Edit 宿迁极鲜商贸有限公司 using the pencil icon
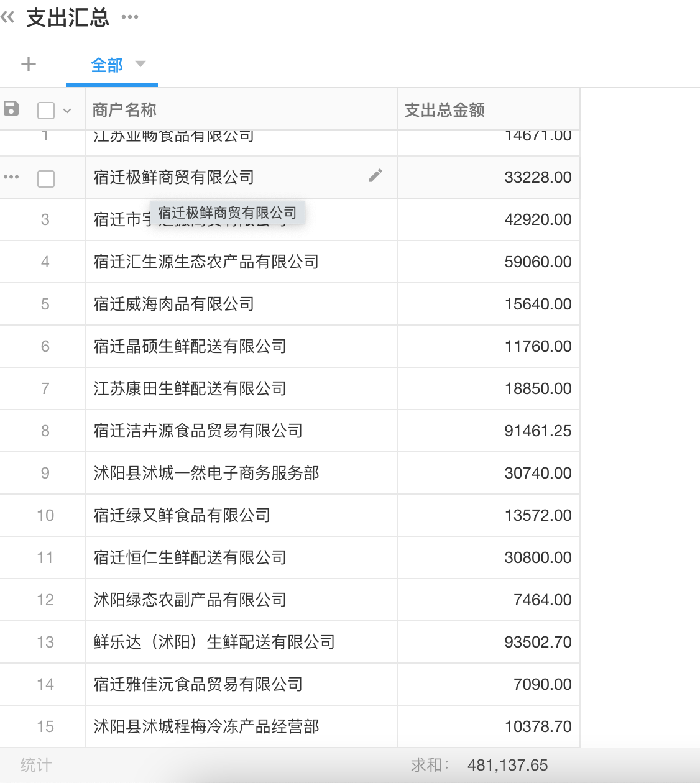This screenshot has width=700, height=783. coord(375,176)
